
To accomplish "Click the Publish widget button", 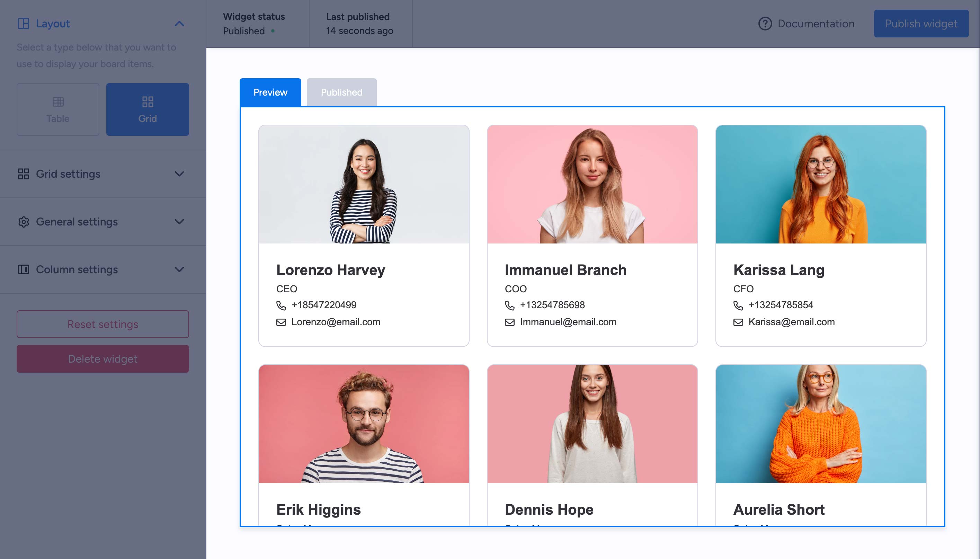I will pyautogui.click(x=921, y=24).
